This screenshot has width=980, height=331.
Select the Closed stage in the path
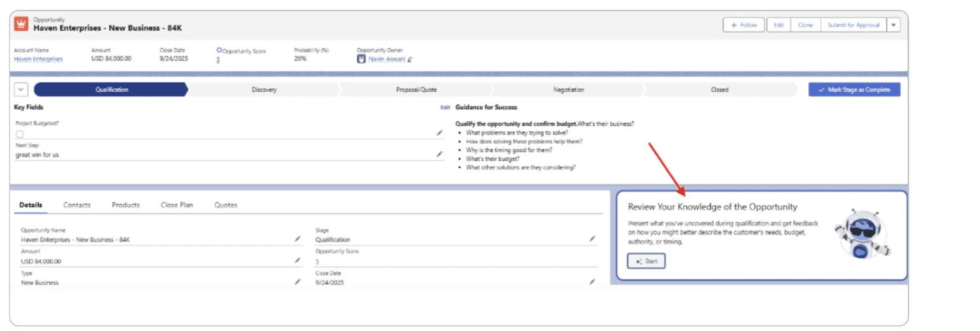(x=720, y=90)
